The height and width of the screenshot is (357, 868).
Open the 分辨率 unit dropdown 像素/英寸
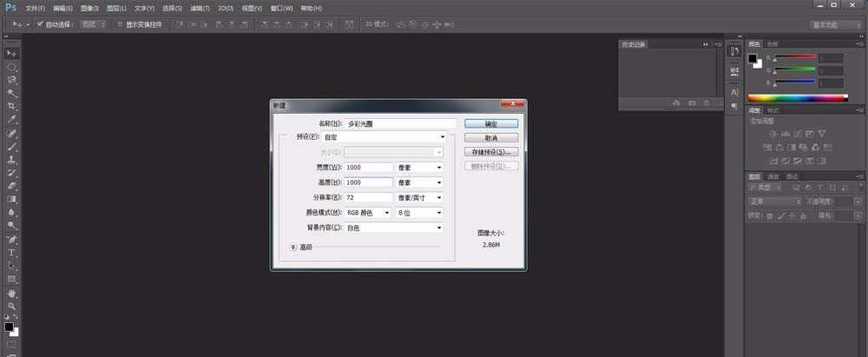click(420, 197)
